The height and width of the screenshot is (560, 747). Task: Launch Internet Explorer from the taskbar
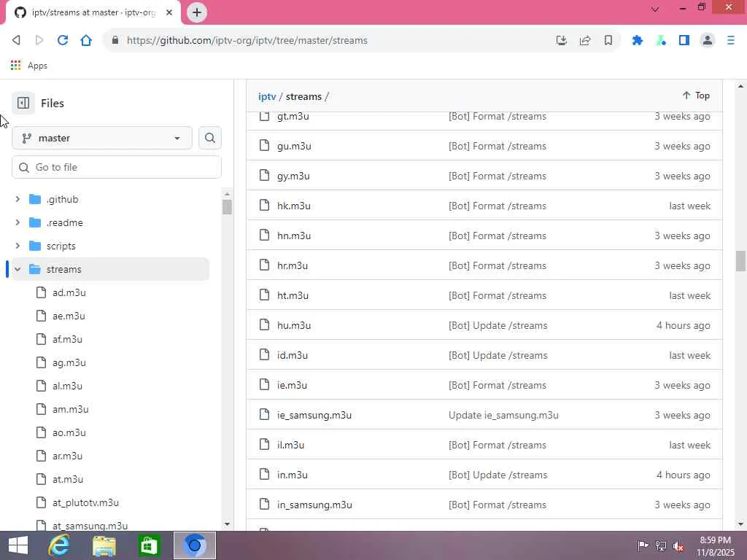(59, 545)
